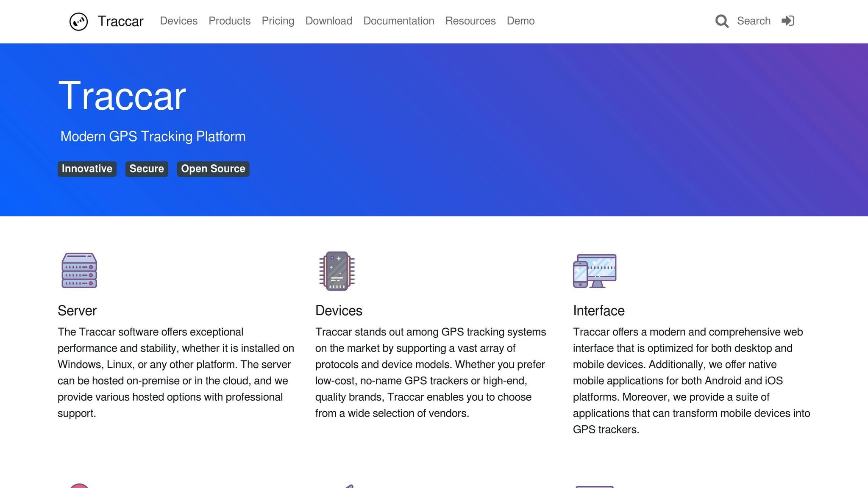Click the Traccar logo icon
868x488 pixels.
point(78,21)
